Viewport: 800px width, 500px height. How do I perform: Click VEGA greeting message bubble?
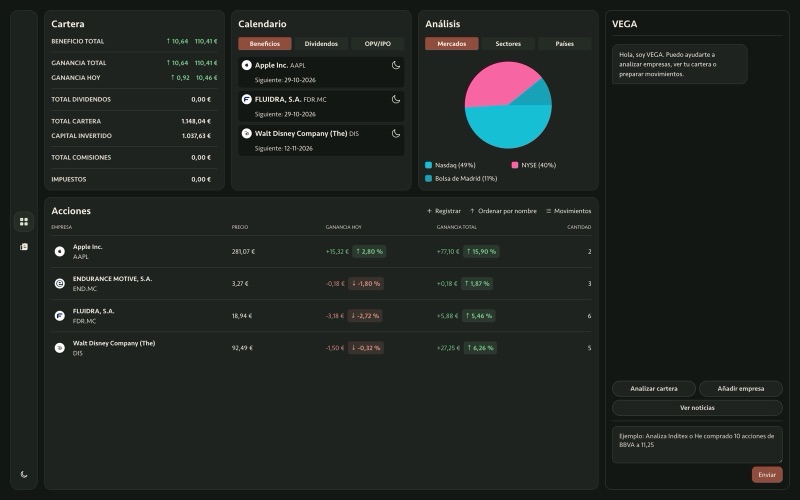[x=680, y=64]
